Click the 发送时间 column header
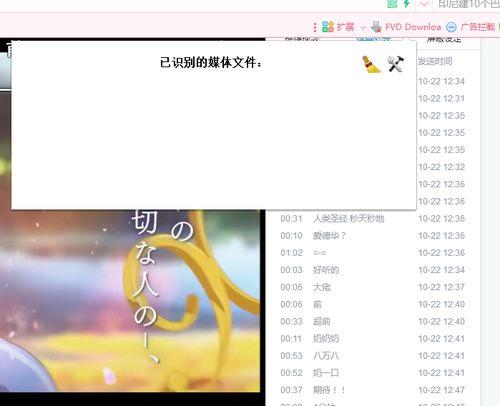The height and width of the screenshot is (406, 500). pyautogui.click(x=435, y=61)
